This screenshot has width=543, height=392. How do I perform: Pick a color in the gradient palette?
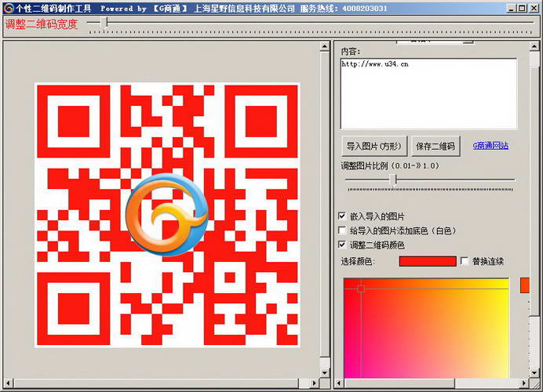[x=426, y=328]
